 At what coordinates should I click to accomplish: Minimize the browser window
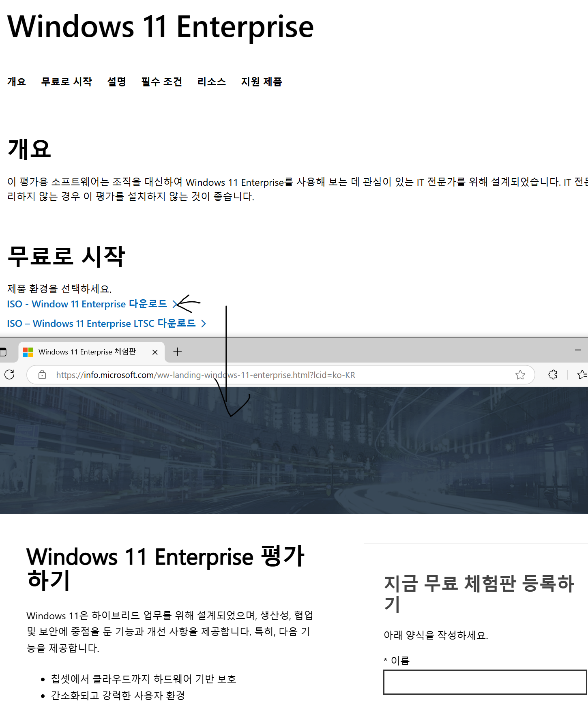click(x=578, y=350)
